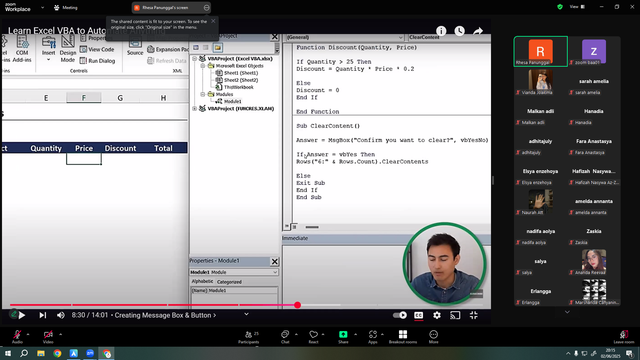
Task: Click View Code in Controls group
Action: pos(97,49)
